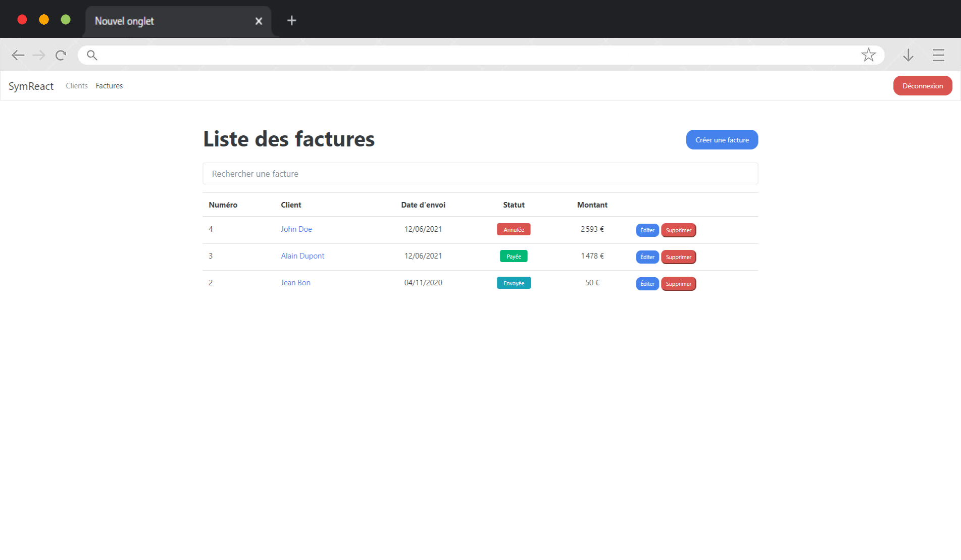This screenshot has width=961, height=560.
Task: Click Créer une facture button
Action: (722, 140)
